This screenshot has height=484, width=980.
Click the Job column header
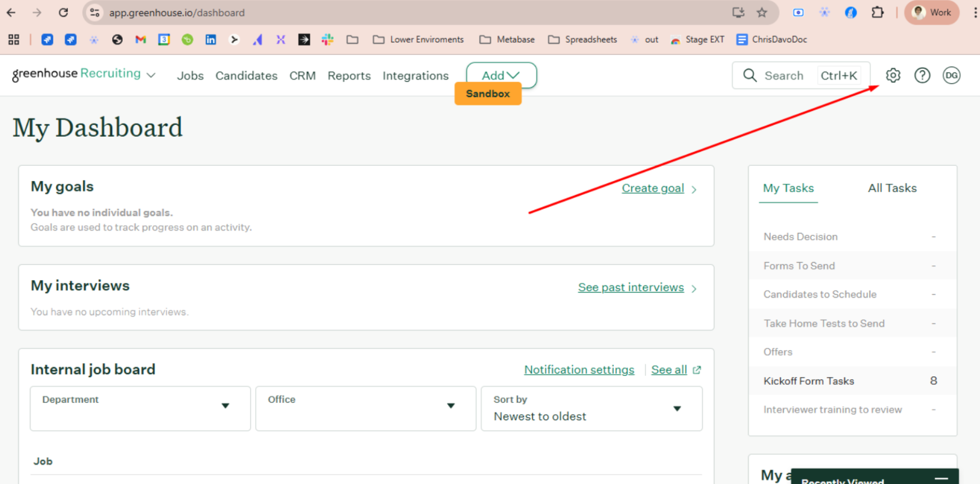click(x=43, y=461)
